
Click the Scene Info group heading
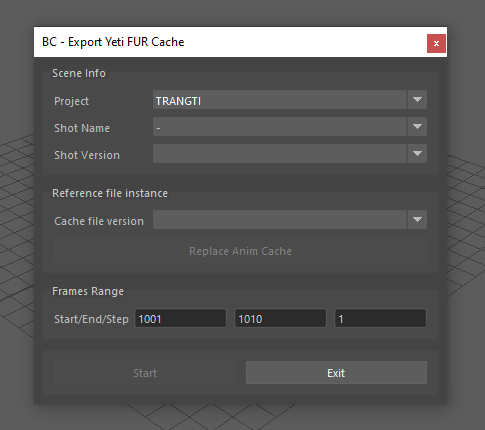point(79,73)
